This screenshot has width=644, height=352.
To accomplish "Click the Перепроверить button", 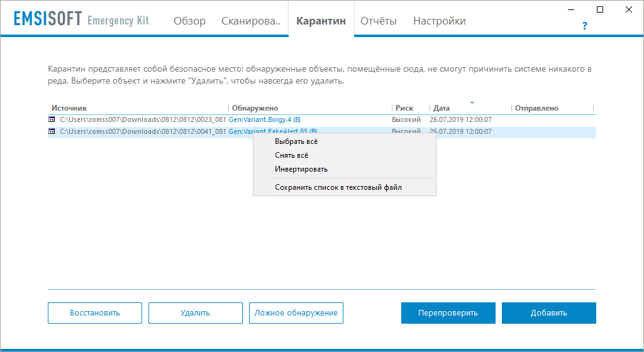I will pos(448,313).
